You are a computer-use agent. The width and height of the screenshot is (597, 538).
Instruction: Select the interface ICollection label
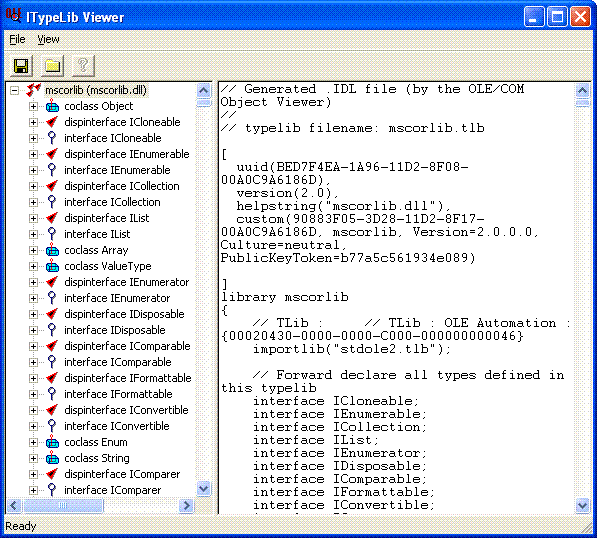coord(112,202)
